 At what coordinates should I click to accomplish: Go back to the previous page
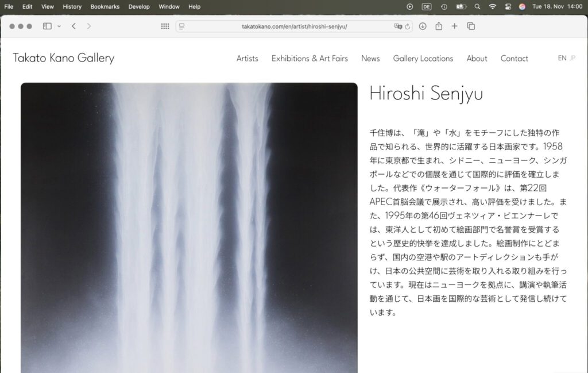[73, 26]
